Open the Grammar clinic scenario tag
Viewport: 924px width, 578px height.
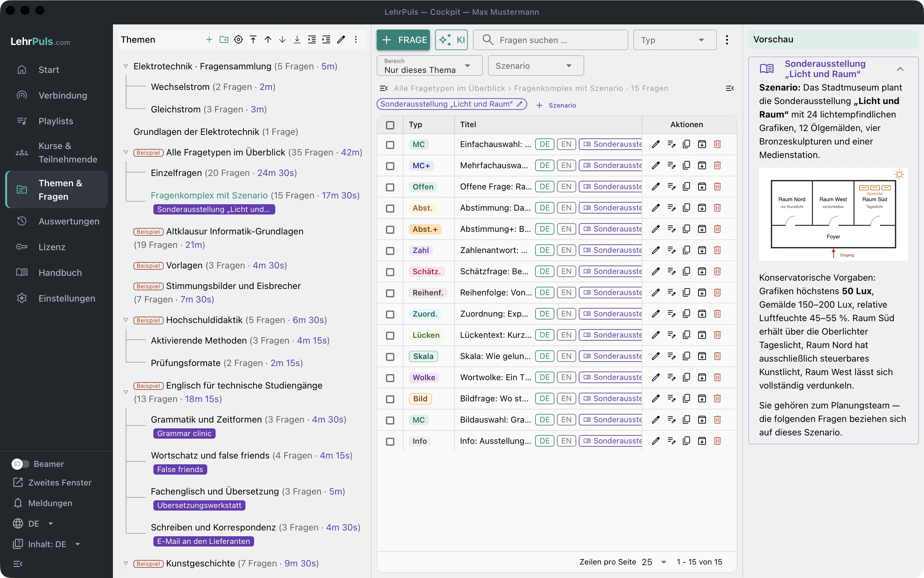[184, 433]
